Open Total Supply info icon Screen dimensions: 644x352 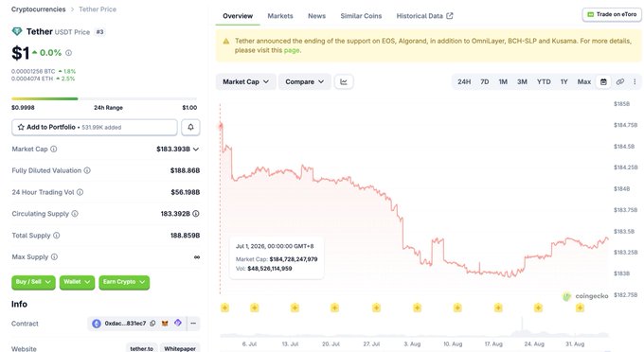[57, 236]
